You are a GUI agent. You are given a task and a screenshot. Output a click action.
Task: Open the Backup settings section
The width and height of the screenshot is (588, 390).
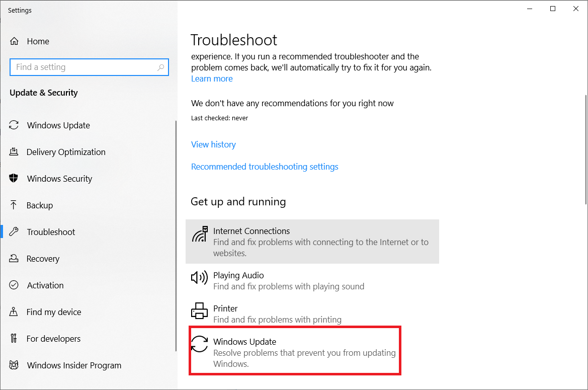40,205
